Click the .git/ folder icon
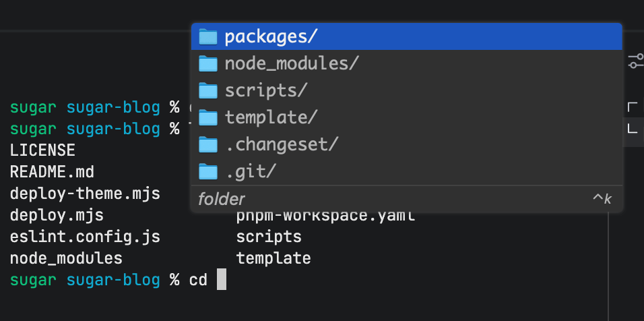Viewport: 644px width, 321px height. (x=208, y=171)
